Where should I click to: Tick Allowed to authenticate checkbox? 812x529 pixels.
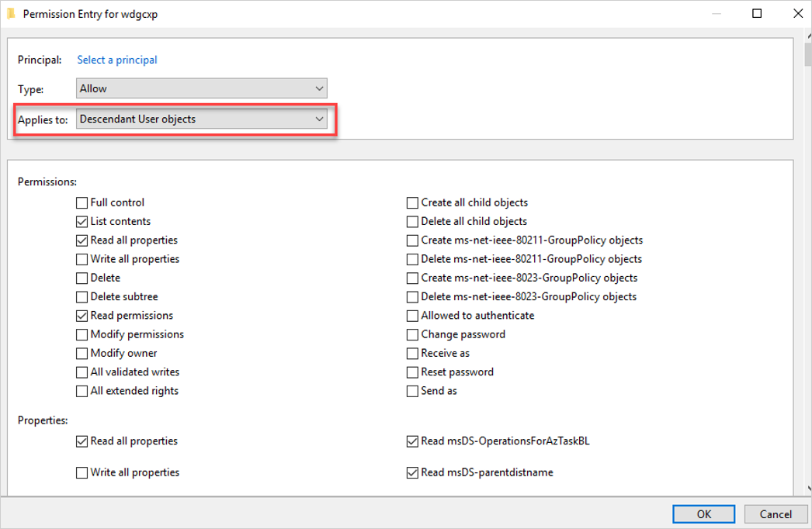tap(412, 315)
